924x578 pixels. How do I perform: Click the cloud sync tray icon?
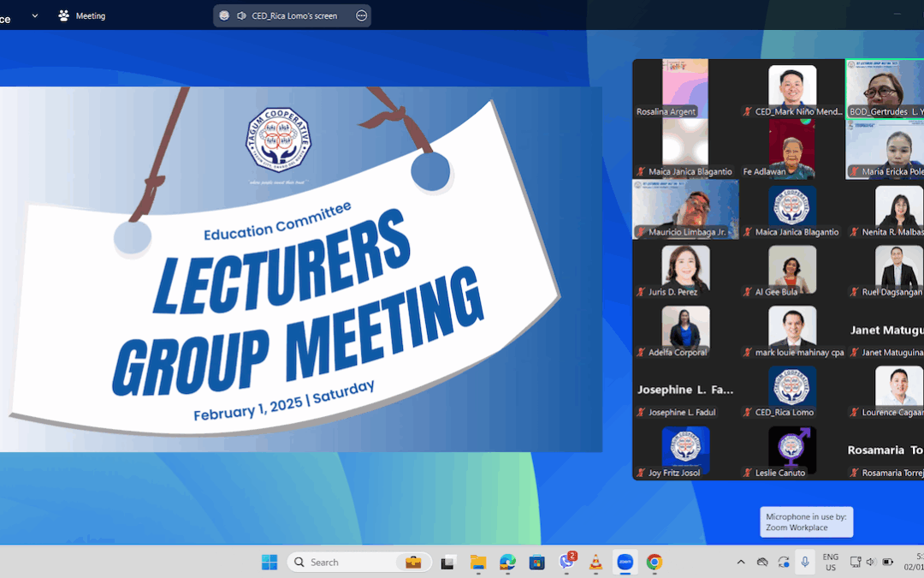tap(762, 562)
